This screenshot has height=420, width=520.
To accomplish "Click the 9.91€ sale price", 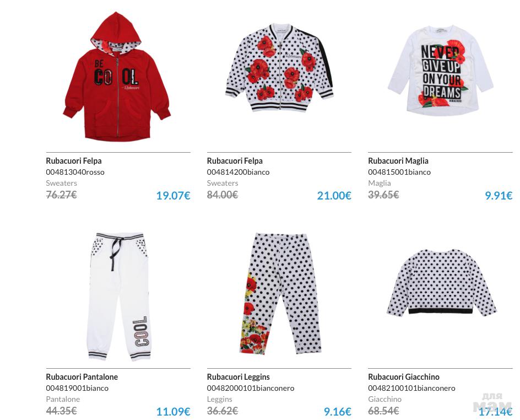I will [x=499, y=196].
